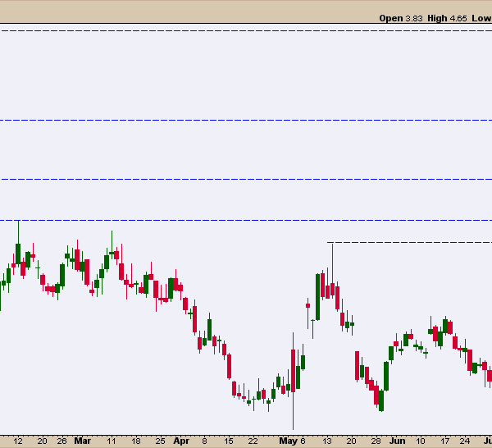Click the 'High 4.65' value in header
Screen dimensions: 492x448
(447, 18)
